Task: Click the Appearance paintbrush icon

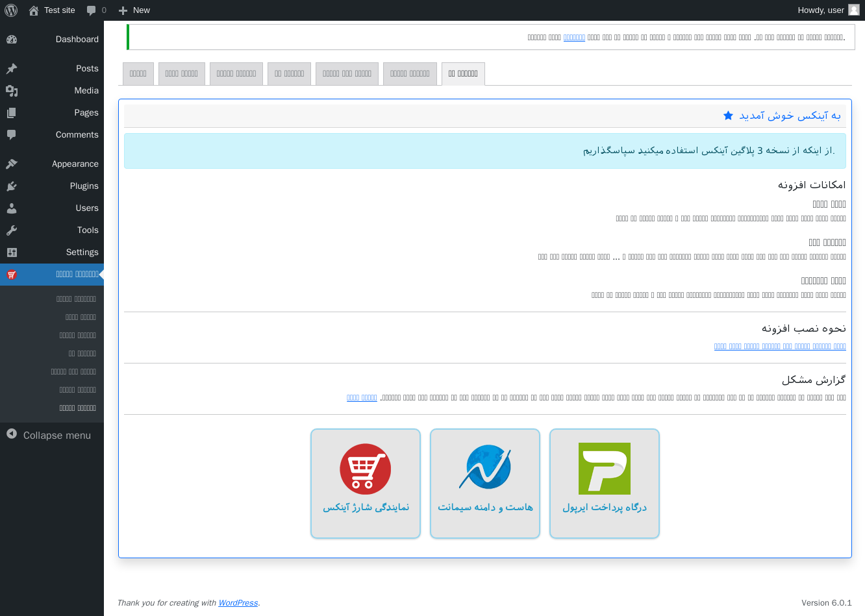Action: (12, 164)
